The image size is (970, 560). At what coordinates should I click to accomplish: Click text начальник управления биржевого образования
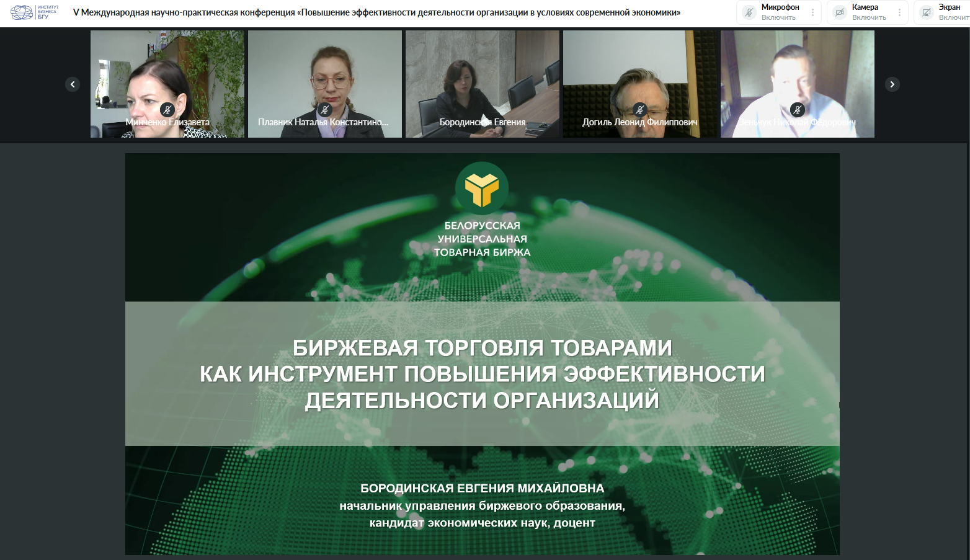(x=482, y=505)
